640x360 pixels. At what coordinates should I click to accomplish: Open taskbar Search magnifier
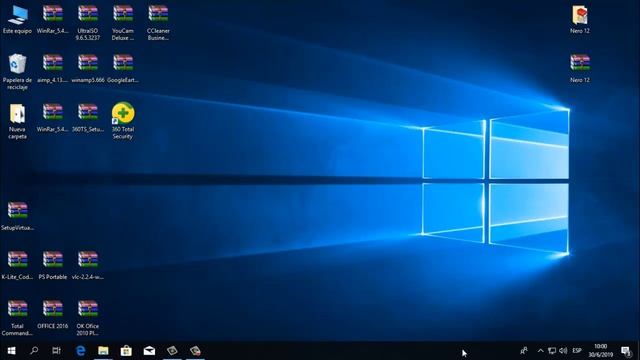(34, 351)
